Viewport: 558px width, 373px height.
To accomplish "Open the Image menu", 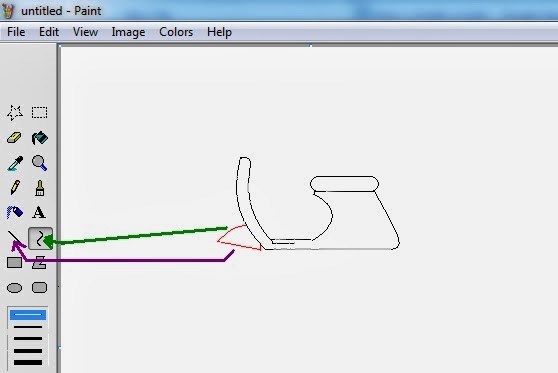I will pos(128,32).
